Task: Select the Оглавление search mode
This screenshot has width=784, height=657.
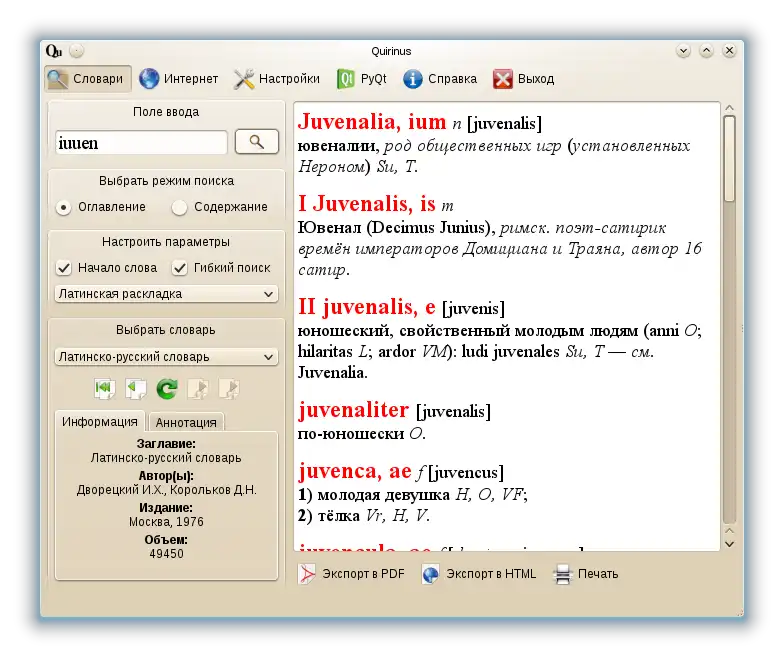Action: pyautogui.click(x=102, y=207)
